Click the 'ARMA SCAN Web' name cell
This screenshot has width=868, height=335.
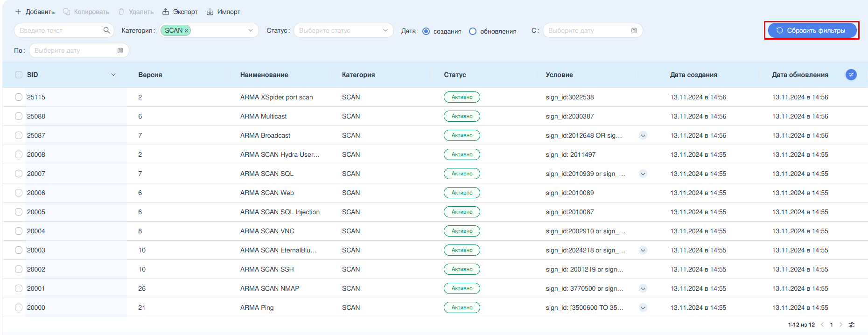(x=267, y=193)
